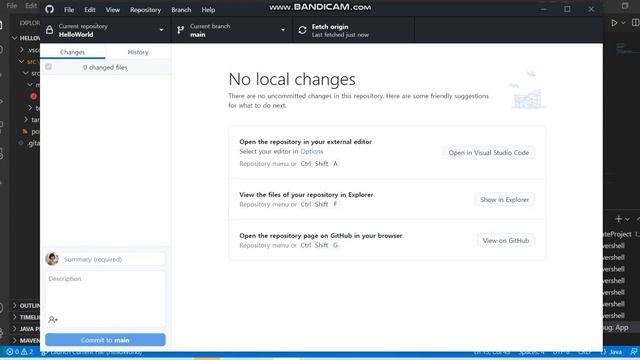Open the VS Code File menu behind the window

[12, 6]
